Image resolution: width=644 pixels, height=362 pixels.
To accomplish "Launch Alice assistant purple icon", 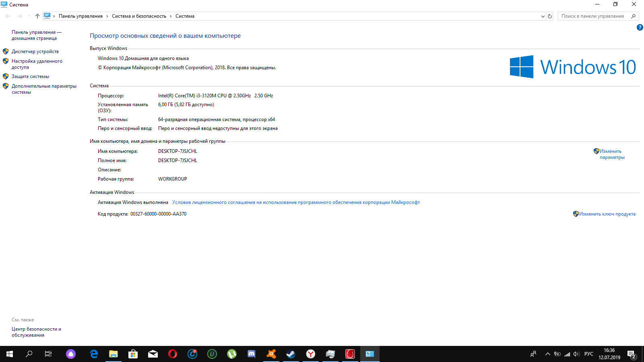I will point(71,354).
